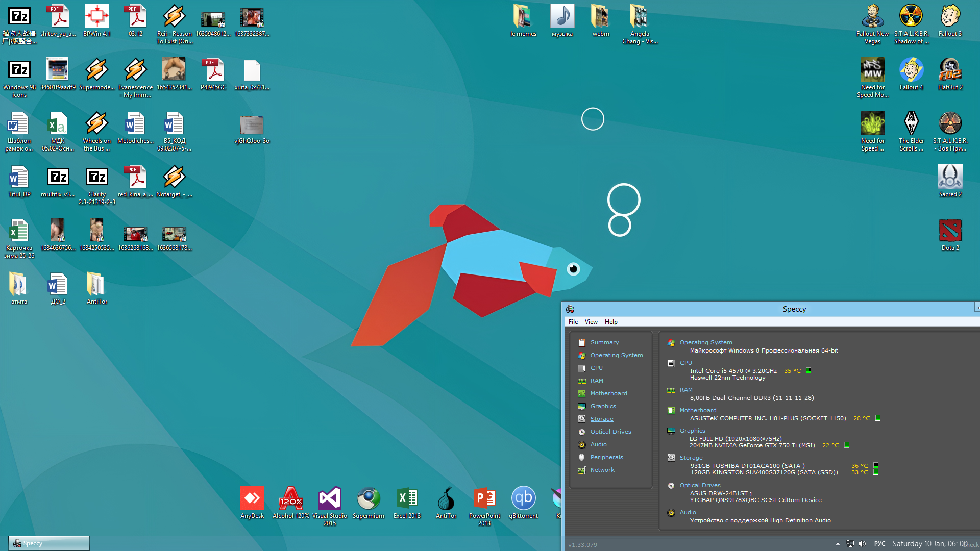Select the Graphics monitor icon in the sidebar
980x551 pixels.
(x=581, y=406)
